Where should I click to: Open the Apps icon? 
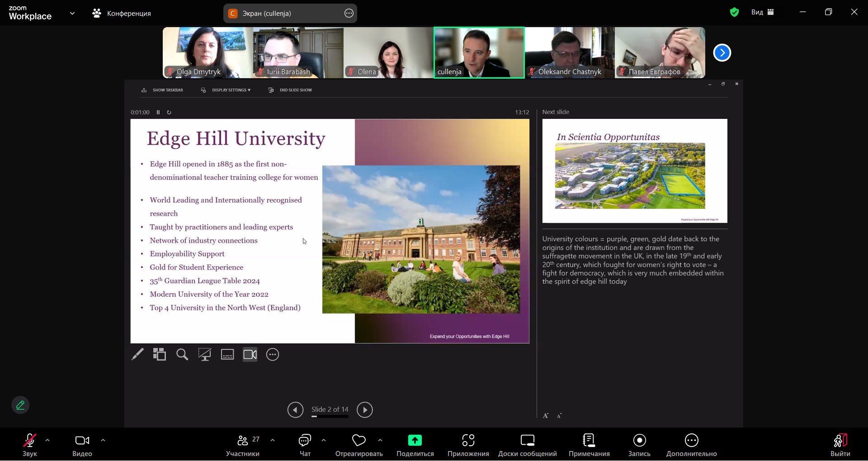pyautogui.click(x=468, y=441)
